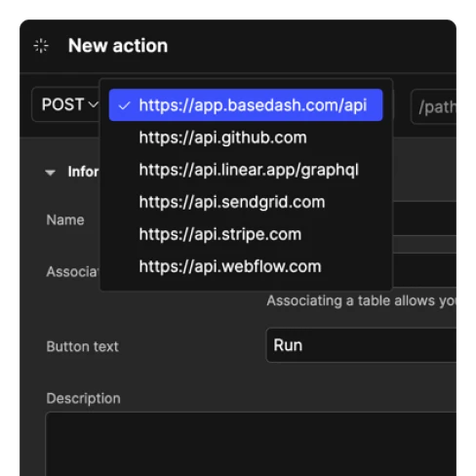Click the sparkle icon beside New action
Viewport: 476px width, 476px height.
(41, 46)
